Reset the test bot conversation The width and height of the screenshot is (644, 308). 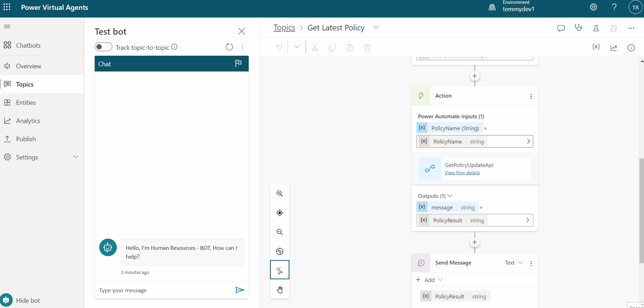pyautogui.click(x=229, y=47)
